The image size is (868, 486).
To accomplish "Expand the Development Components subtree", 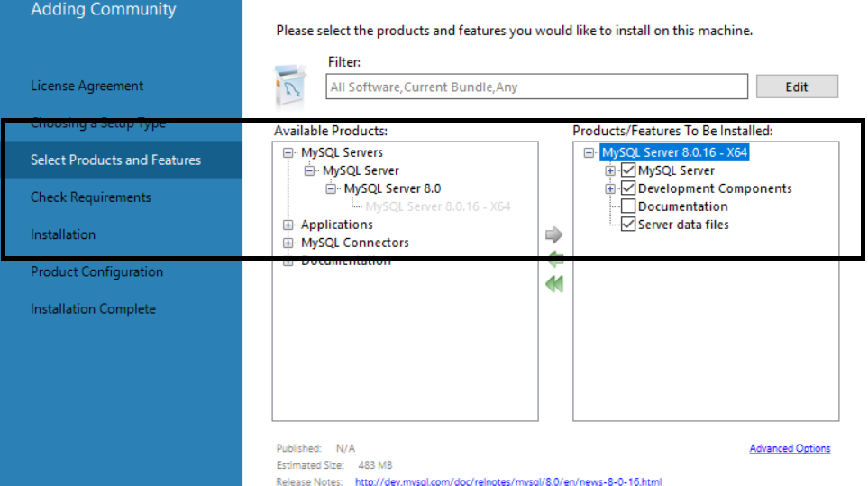I will click(610, 188).
